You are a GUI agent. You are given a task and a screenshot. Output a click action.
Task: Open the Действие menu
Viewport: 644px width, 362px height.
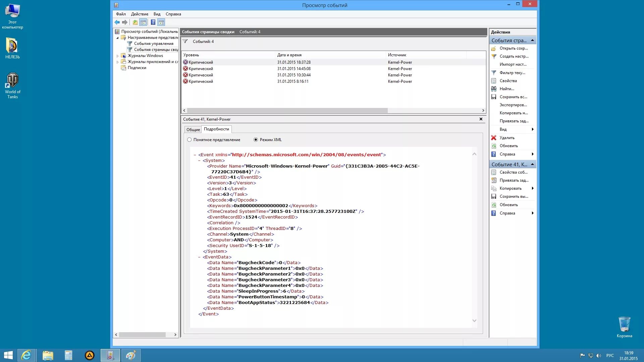(x=140, y=14)
